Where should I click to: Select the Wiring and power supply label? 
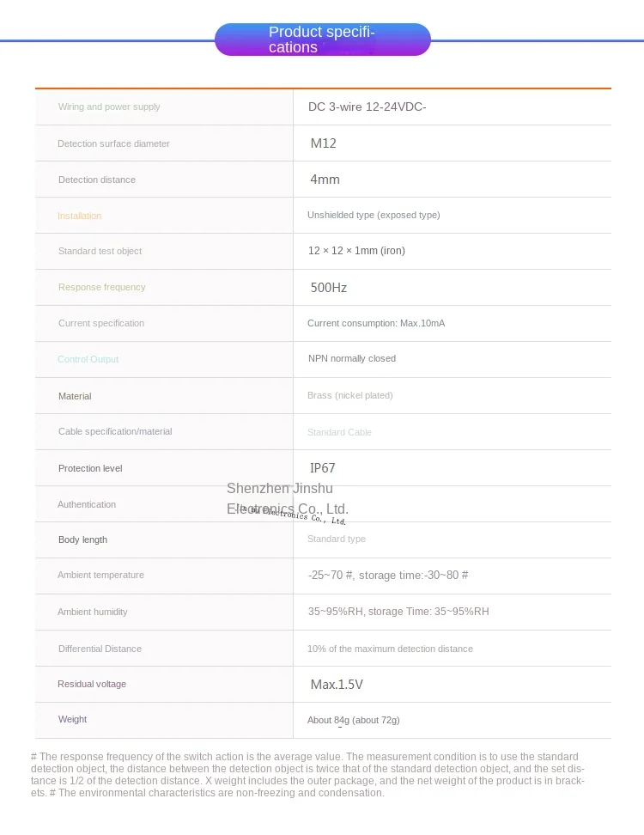click(109, 107)
